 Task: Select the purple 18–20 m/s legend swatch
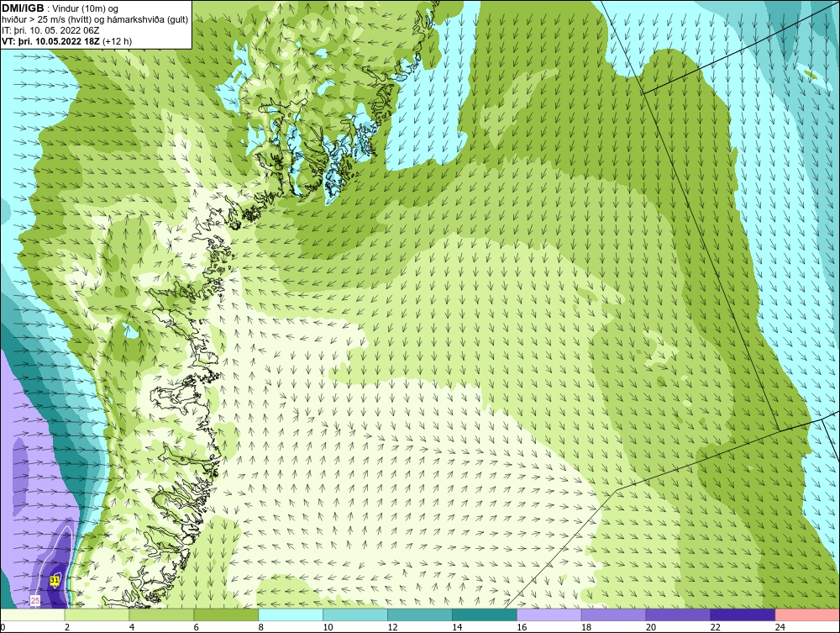[x=613, y=615]
